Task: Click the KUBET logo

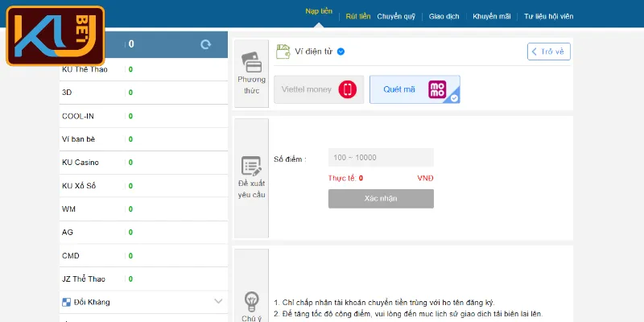Action: pyautogui.click(x=56, y=35)
